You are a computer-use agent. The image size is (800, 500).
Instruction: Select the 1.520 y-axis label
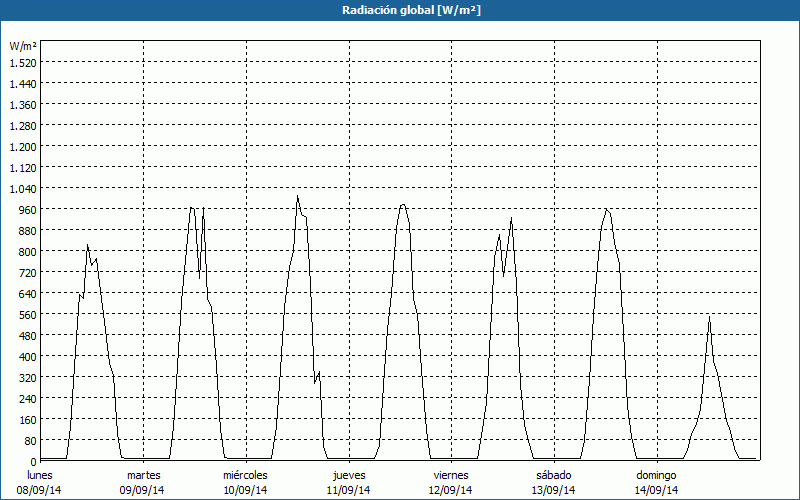click(23, 62)
